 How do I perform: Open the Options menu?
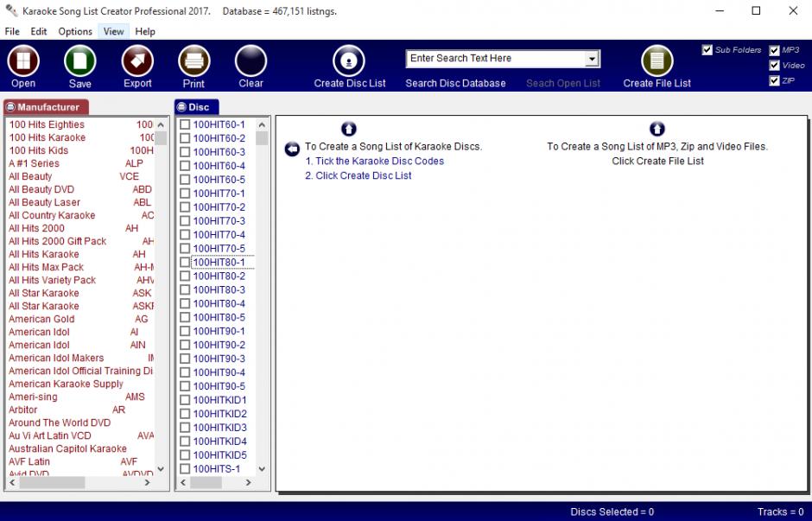(x=75, y=31)
